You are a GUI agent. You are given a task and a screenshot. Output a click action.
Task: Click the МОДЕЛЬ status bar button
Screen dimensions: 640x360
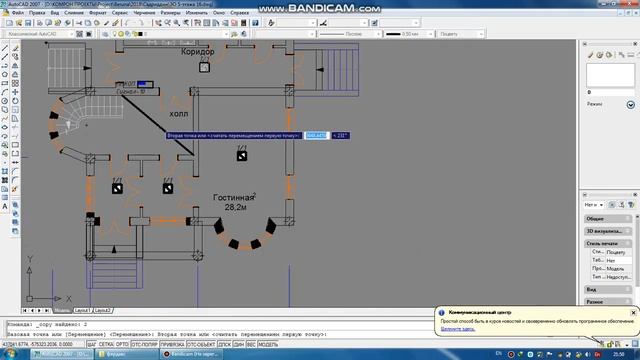tap(268, 344)
